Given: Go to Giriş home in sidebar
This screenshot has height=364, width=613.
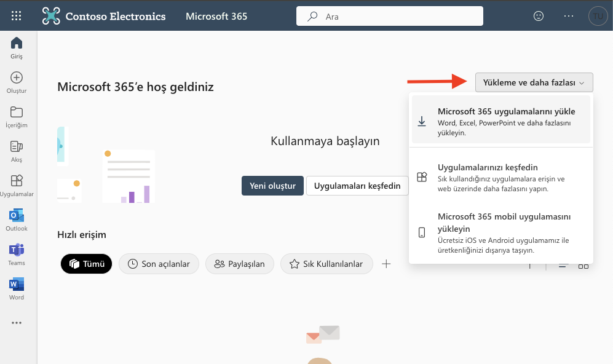Looking at the screenshot, I should click(17, 47).
